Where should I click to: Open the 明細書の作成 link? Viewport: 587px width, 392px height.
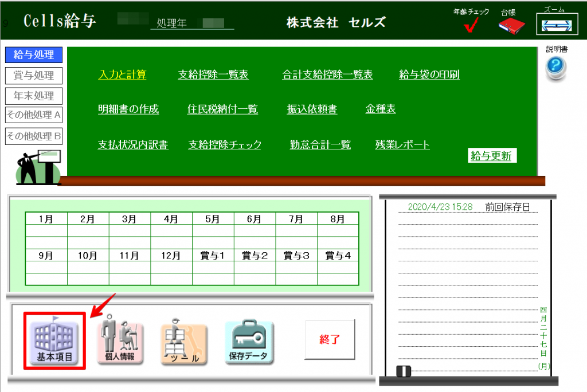tap(128, 109)
